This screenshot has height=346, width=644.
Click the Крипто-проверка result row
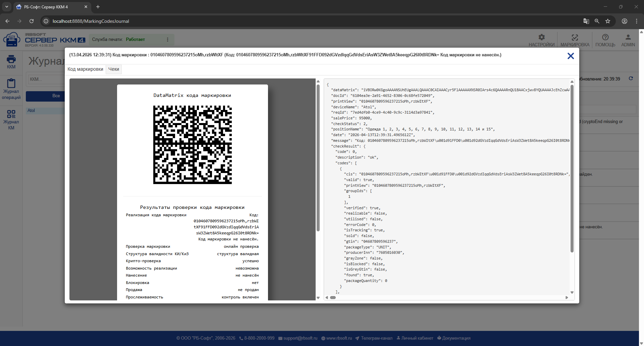click(193, 261)
